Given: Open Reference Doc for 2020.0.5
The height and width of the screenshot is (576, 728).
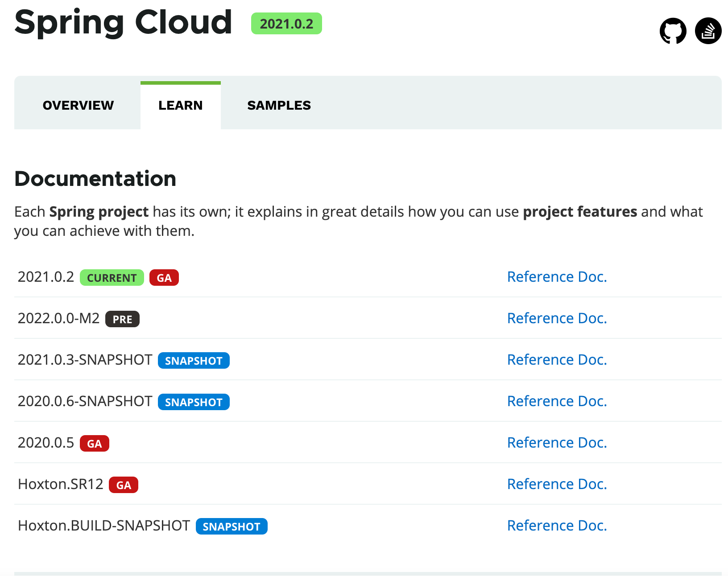Looking at the screenshot, I should click(x=557, y=443).
